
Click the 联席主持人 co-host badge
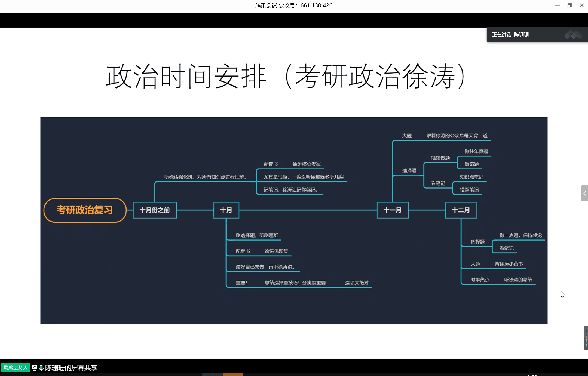16,368
